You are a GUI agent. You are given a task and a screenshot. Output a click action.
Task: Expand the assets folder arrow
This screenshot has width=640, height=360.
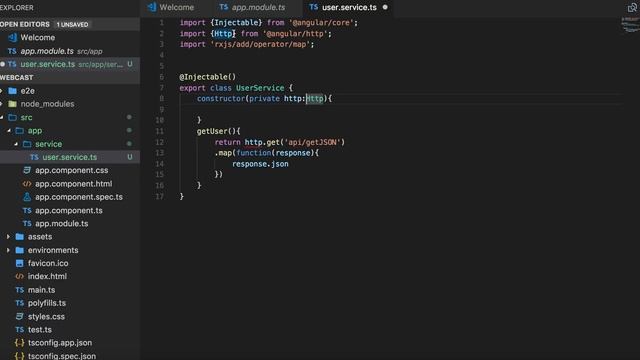pos(9,237)
